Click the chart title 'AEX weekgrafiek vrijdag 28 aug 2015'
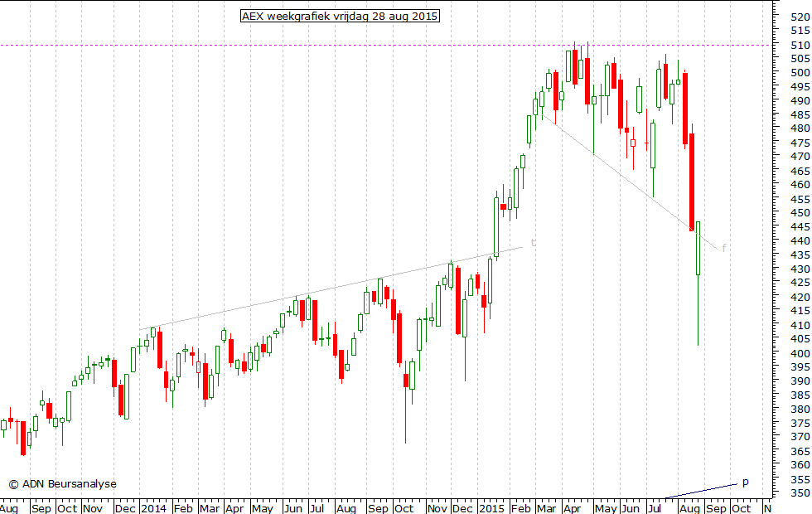Screen dimensions: 812x514 pyautogui.click(x=341, y=16)
